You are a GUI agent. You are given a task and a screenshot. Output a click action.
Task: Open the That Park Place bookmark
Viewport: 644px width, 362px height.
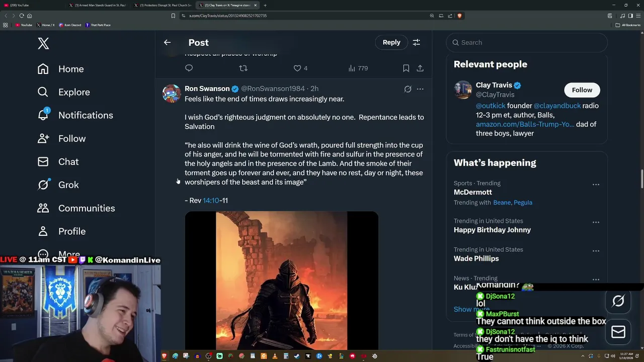tap(98, 25)
